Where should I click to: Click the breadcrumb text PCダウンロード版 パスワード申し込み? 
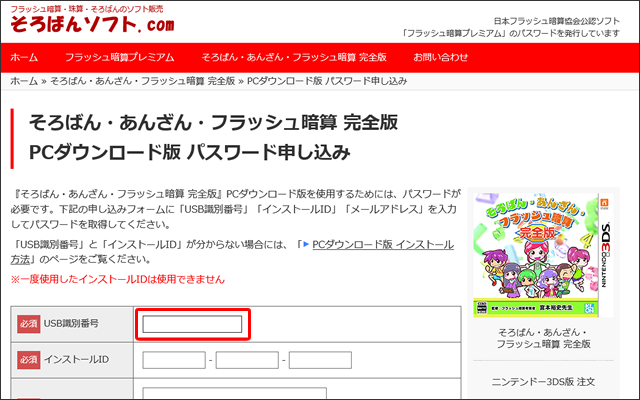(x=327, y=81)
